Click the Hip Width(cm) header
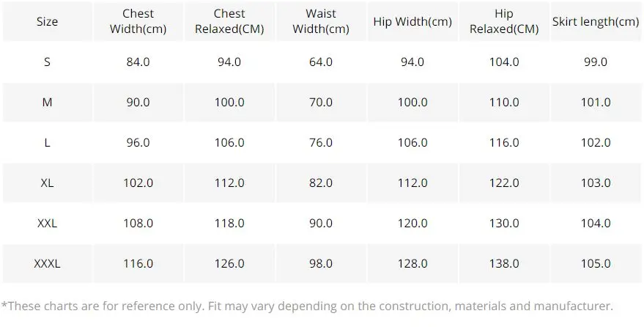This screenshot has width=644, height=327. pyautogui.click(x=412, y=21)
